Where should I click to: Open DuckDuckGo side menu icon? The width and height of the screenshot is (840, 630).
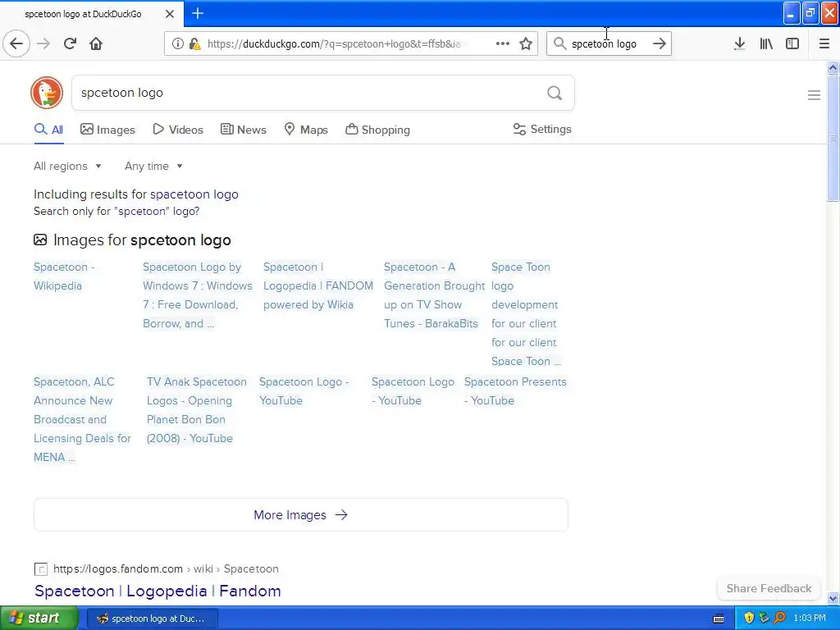814,95
